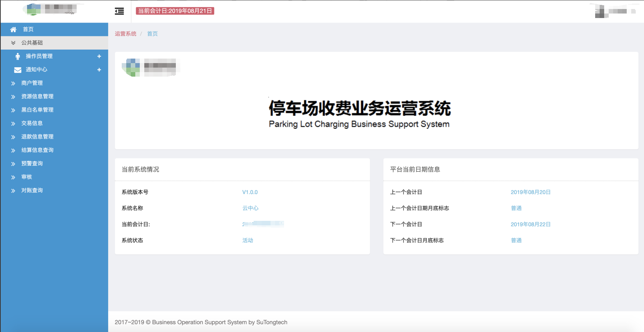Click the version value V1.0.0
644x332 pixels.
tap(250, 192)
